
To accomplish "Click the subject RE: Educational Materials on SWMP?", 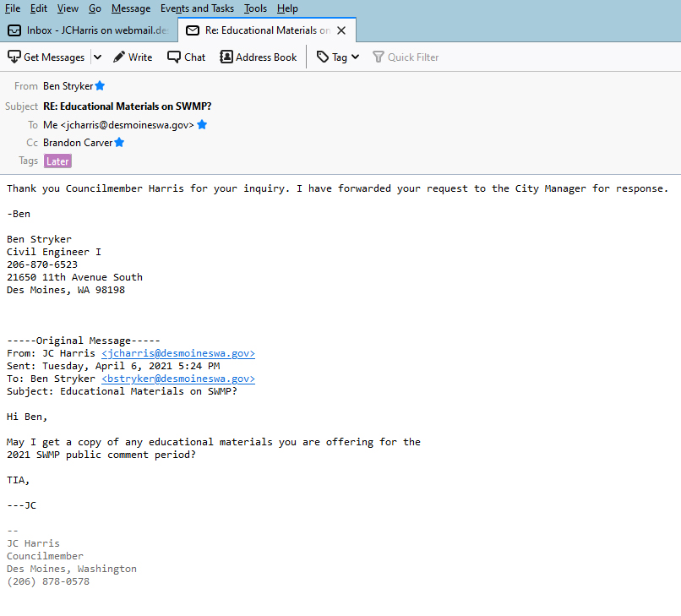I will click(x=128, y=106).
